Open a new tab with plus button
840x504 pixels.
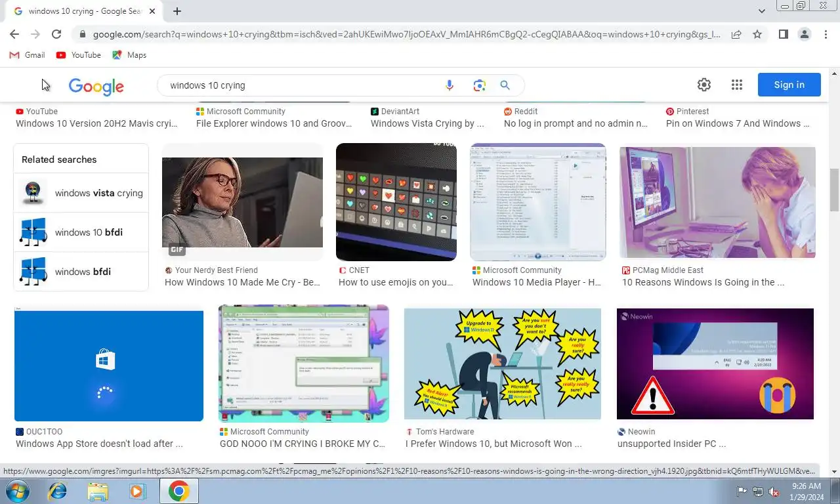pyautogui.click(x=177, y=11)
